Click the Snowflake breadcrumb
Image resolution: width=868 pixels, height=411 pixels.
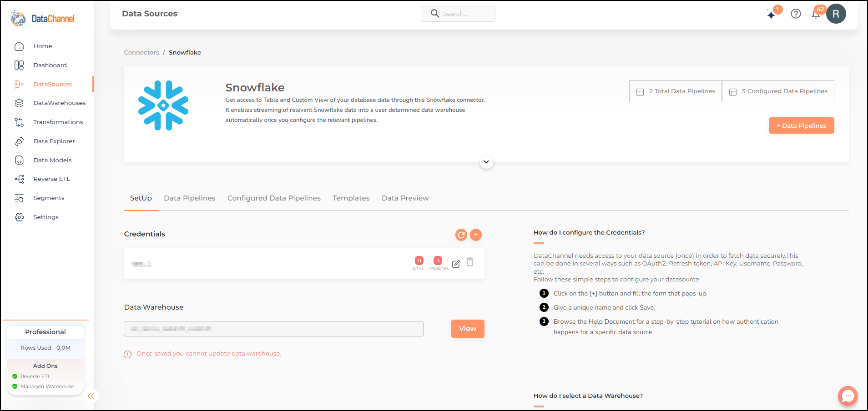pyautogui.click(x=185, y=53)
